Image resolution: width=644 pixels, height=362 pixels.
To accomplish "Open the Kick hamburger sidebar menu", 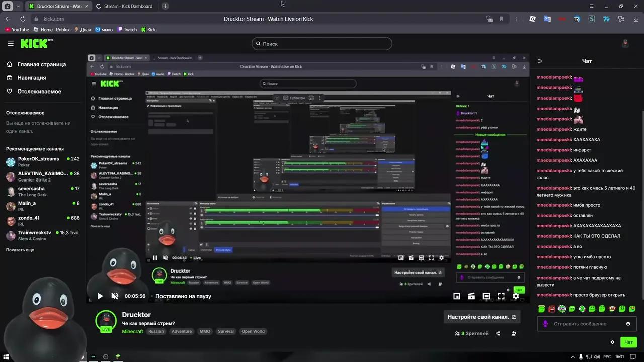I will tap(11, 44).
